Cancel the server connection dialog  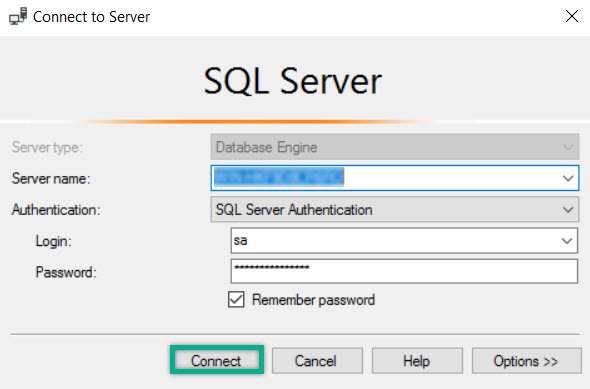coord(317,360)
